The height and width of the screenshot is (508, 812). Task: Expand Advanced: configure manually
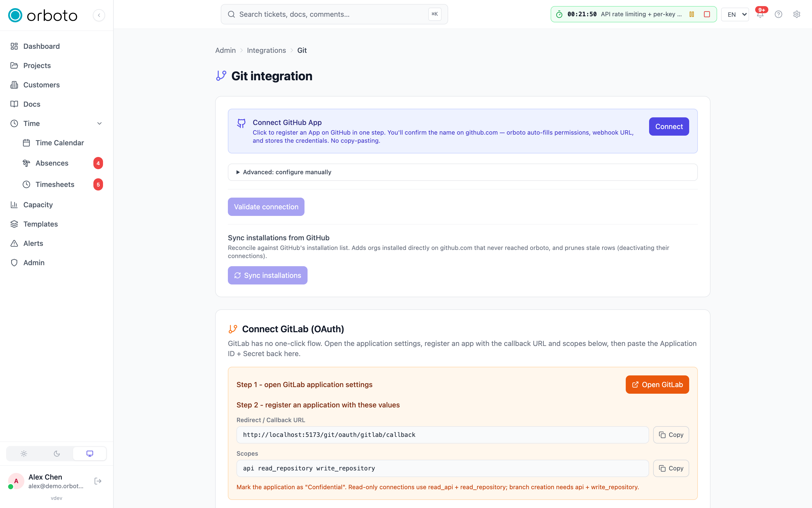click(462, 172)
